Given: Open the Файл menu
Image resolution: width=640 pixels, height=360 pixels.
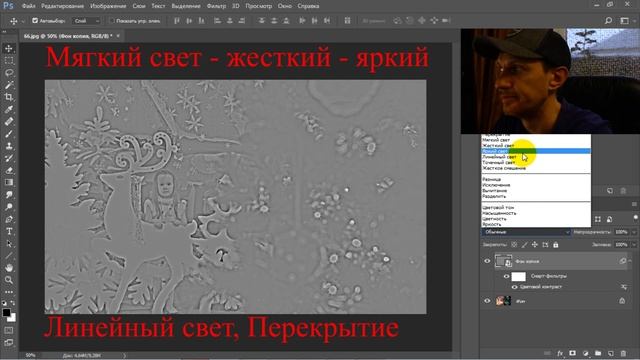Looking at the screenshot, I should pos(28,6).
